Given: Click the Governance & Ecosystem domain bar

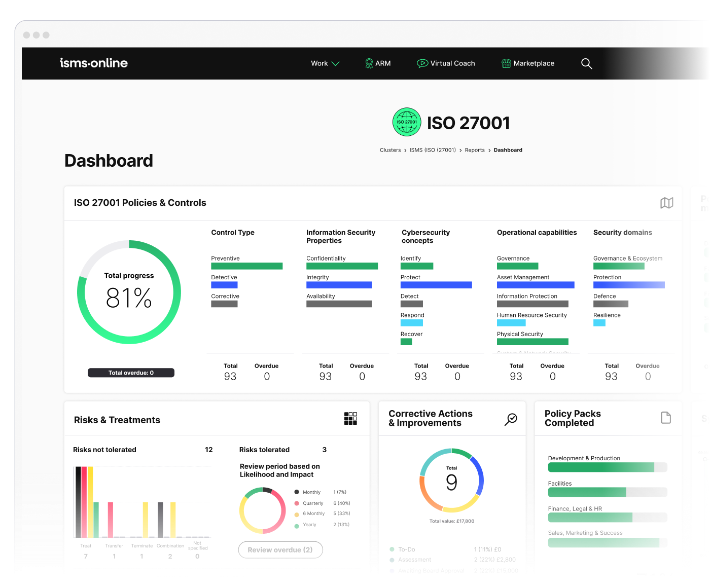Looking at the screenshot, I should click(x=619, y=266).
